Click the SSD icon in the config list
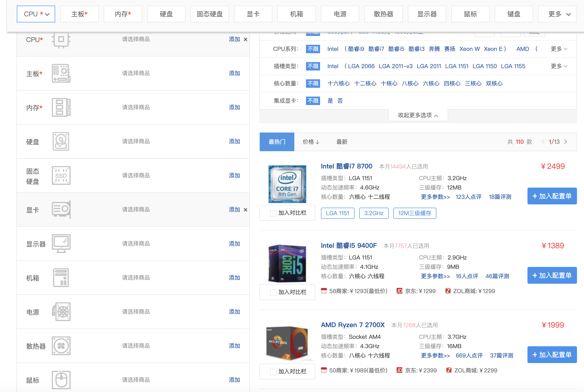Viewport: 584px width, 392px height. pos(61,175)
